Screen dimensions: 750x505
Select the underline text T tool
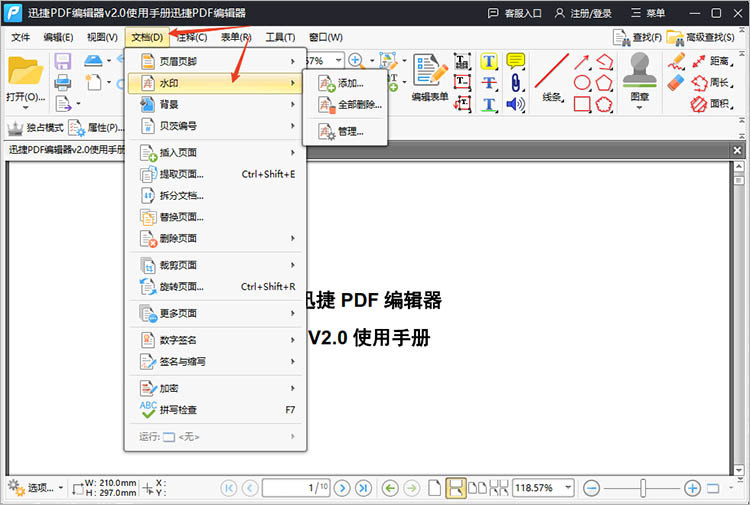488,104
